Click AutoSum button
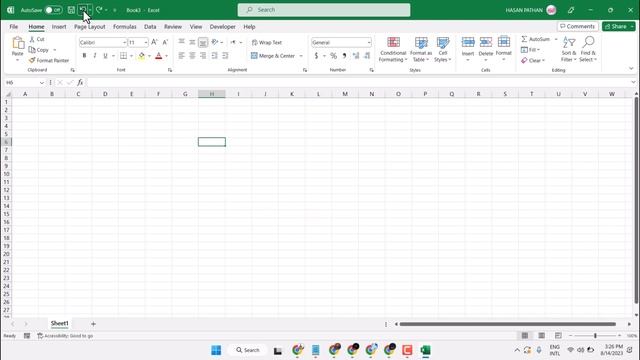Viewport: 640px width, 360px height. (x=536, y=39)
